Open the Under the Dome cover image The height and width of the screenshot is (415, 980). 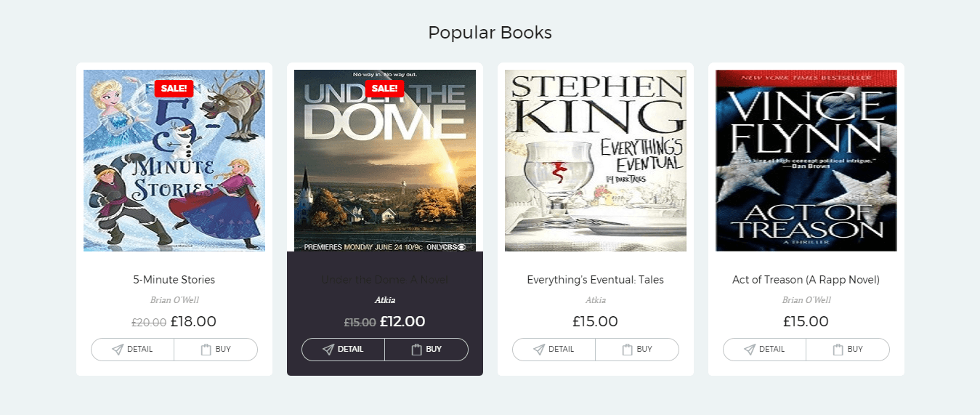click(385, 161)
